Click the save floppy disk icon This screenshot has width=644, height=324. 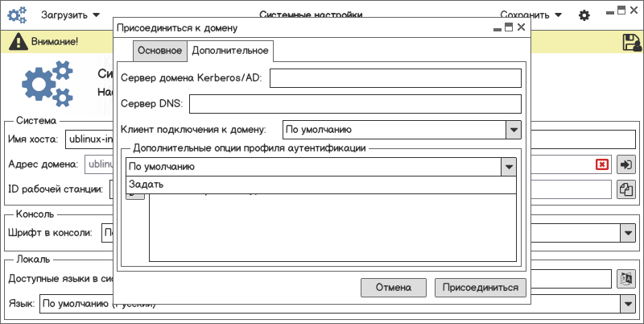coord(630,43)
